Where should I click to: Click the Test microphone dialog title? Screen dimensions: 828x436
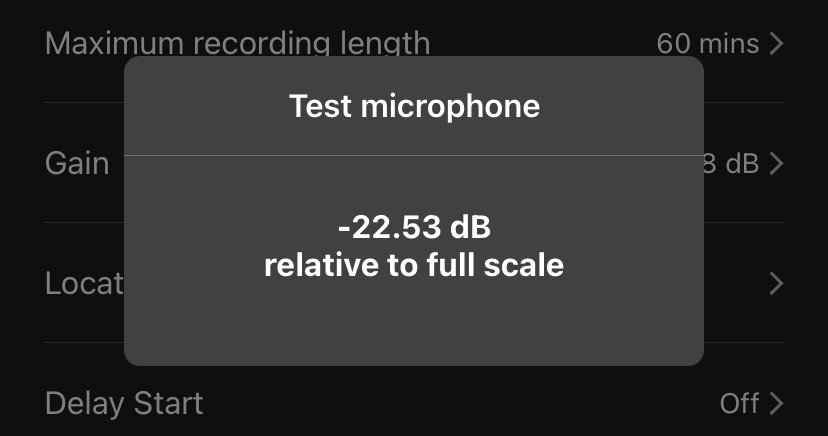tap(414, 106)
